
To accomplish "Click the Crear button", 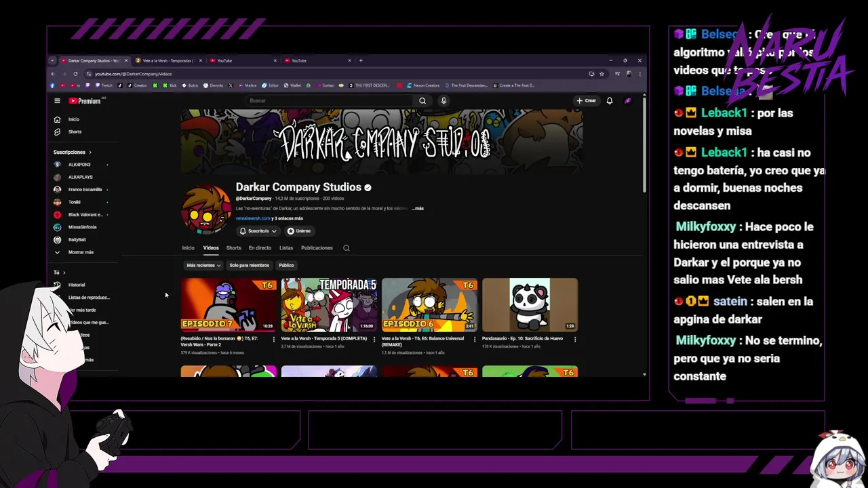I will 586,100.
